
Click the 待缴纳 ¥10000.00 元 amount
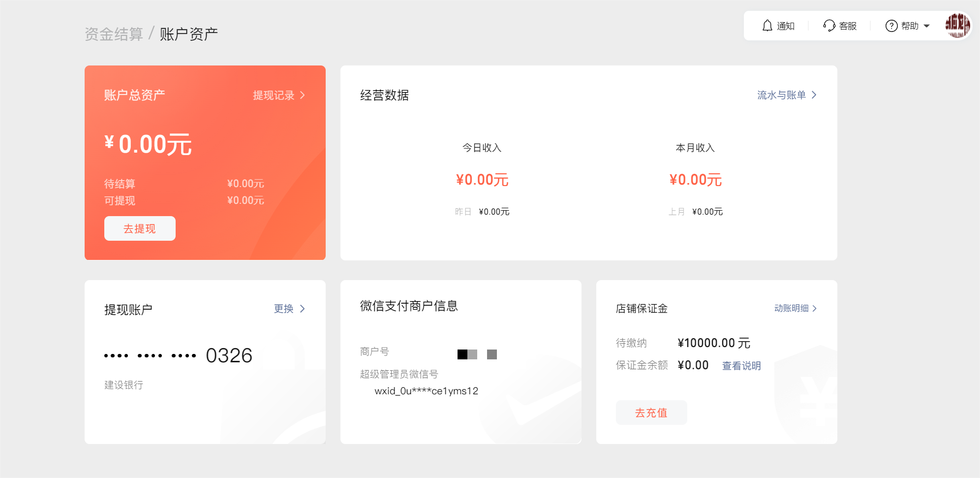click(x=714, y=343)
